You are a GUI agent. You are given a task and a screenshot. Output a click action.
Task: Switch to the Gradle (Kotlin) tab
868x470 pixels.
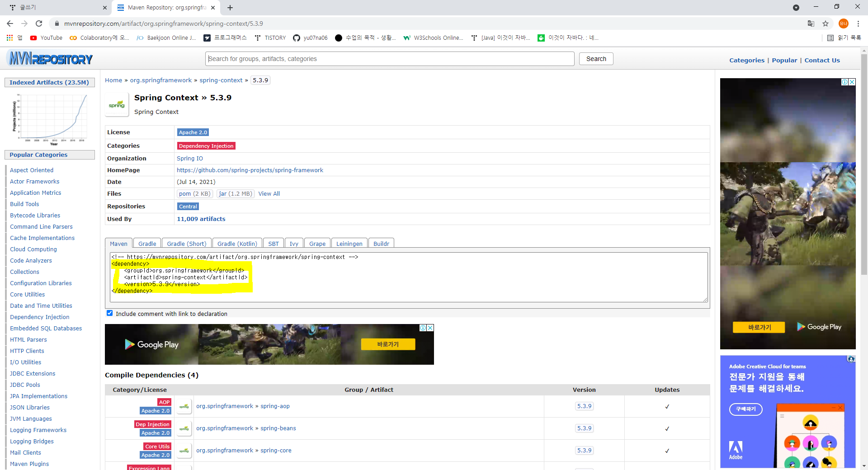(x=237, y=243)
